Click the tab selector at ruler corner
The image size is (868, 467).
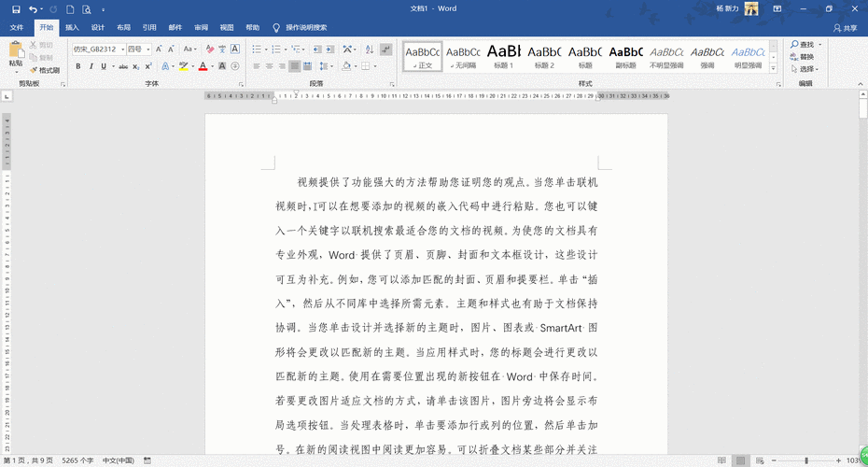(x=7, y=96)
